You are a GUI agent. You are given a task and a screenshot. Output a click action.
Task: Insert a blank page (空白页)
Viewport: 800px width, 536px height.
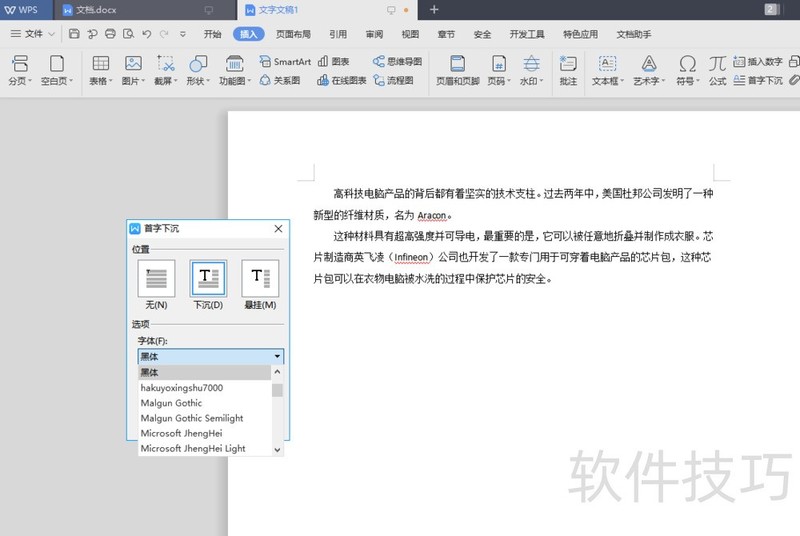click(x=57, y=70)
